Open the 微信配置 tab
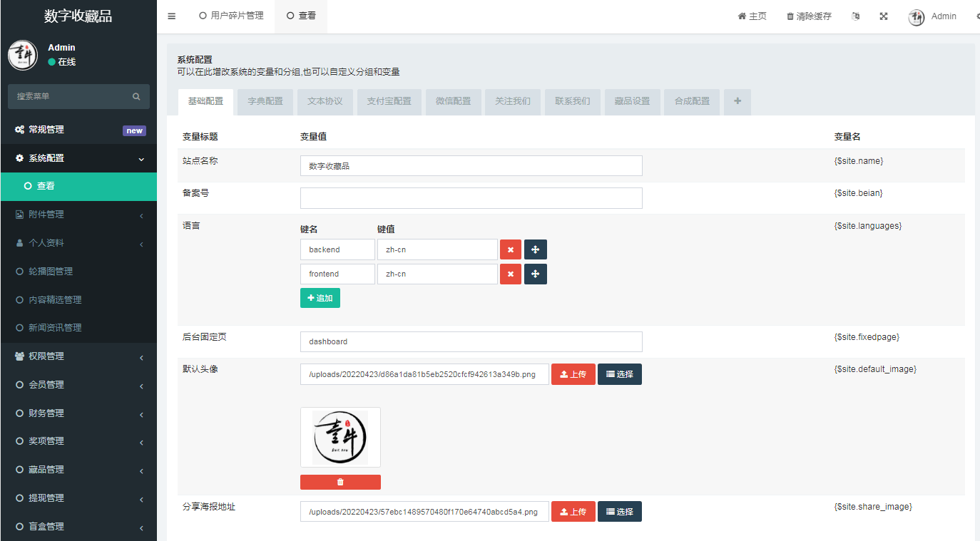 pos(453,101)
